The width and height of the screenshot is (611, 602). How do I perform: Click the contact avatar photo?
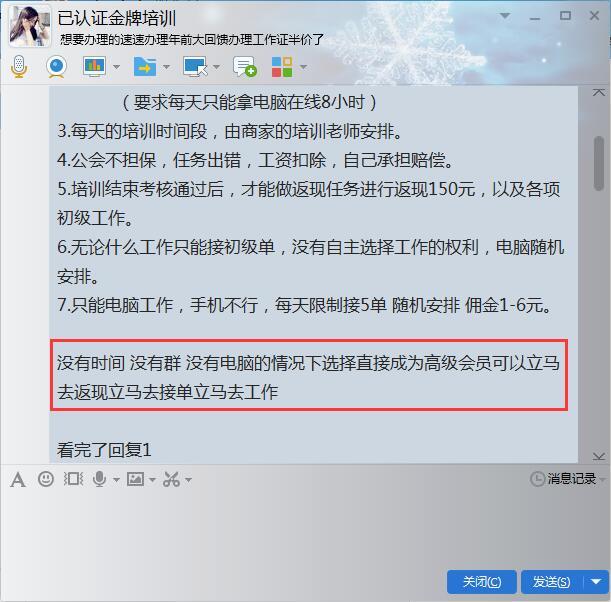point(30,26)
